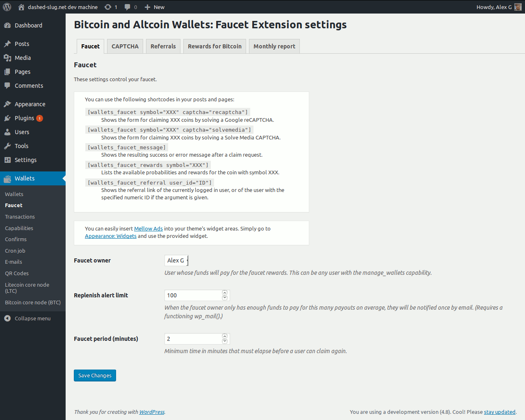Viewport: 525px width, 420px height.
Task: Increase the Replenish alert limit value
Action: (225, 293)
